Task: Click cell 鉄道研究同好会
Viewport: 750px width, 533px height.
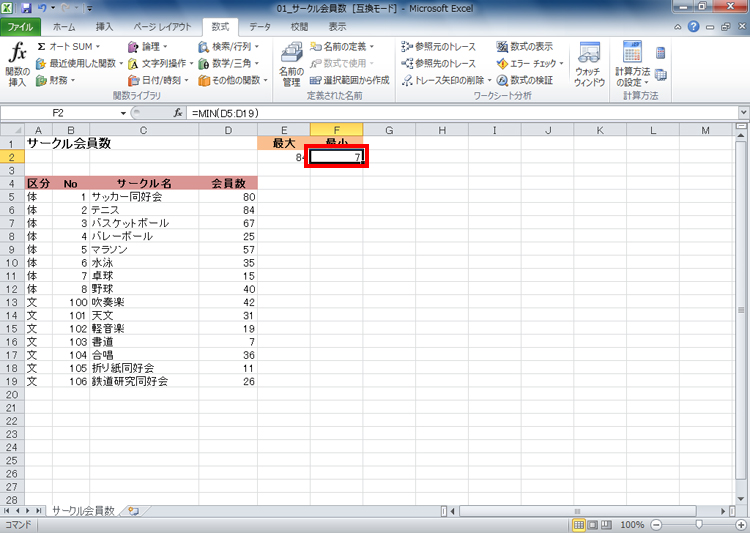Action: click(144, 381)
